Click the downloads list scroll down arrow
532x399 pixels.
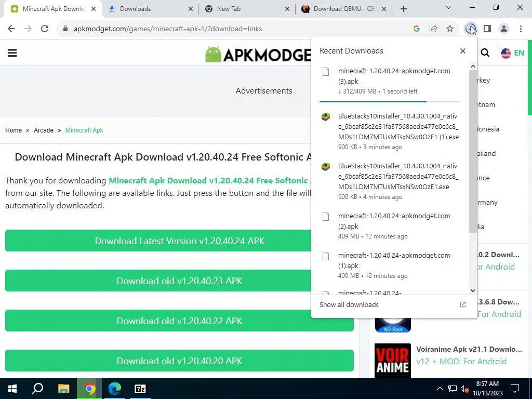point(473,291)
